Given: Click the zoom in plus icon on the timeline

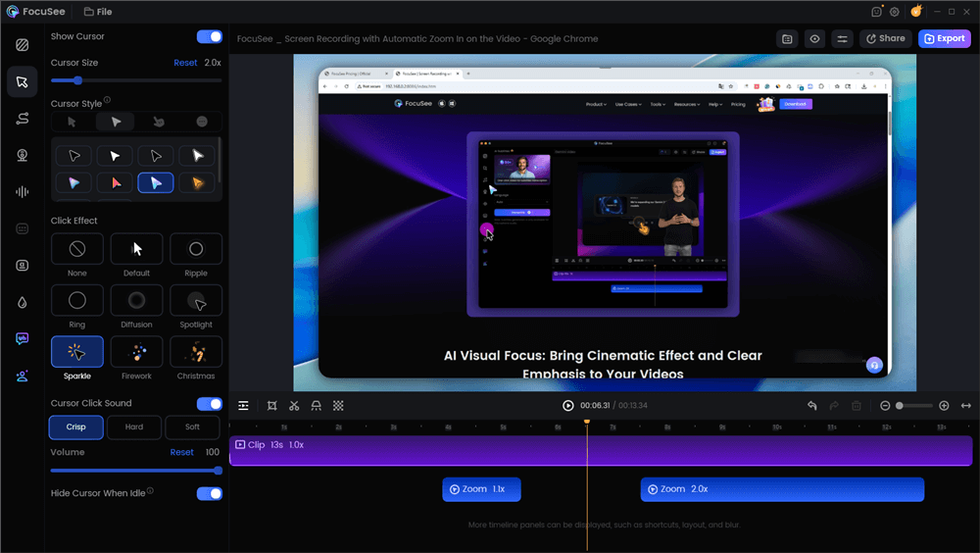Looking at the screenshot, I should 944,405.
